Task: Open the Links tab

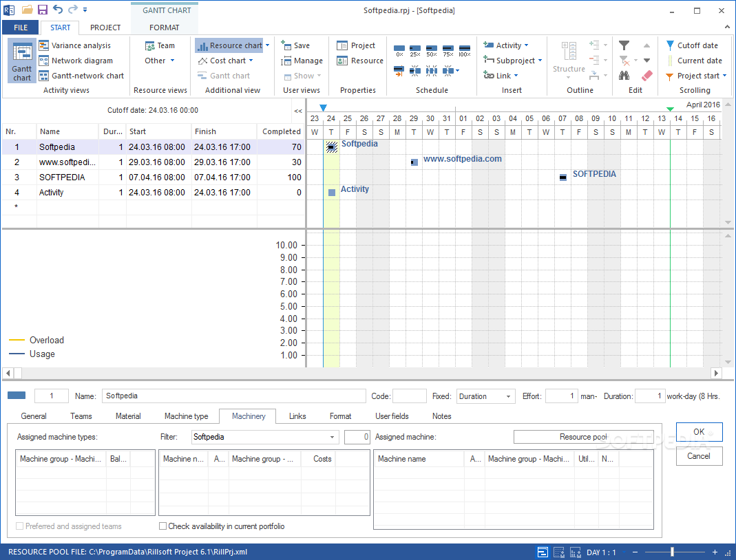Action: coord(297,416)
